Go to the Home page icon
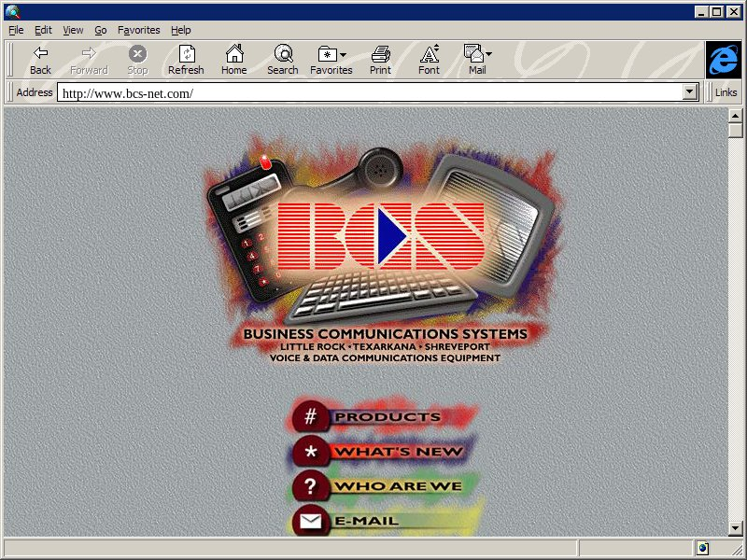This screenshot has height=560, width=747. (233, 54)
